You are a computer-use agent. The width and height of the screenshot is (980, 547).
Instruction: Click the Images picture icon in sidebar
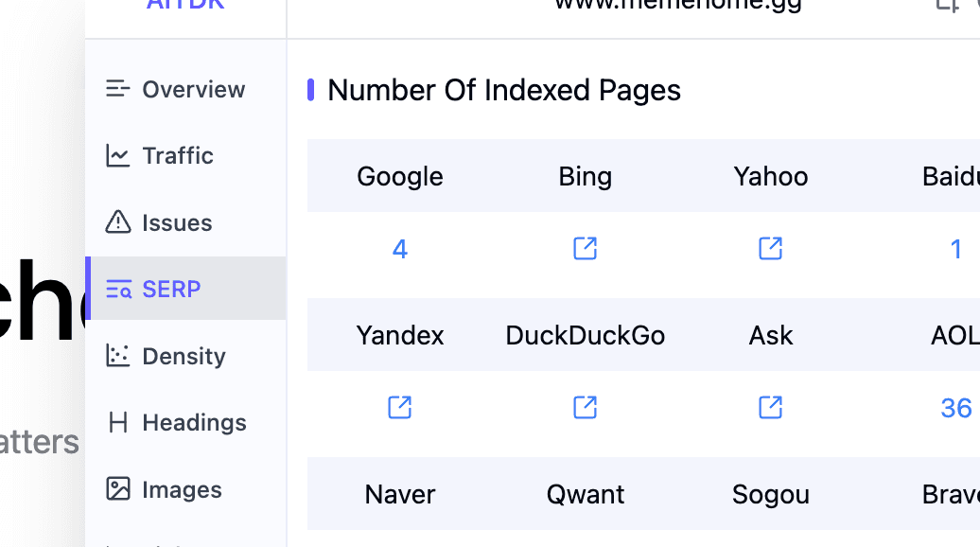pos(117,489)
